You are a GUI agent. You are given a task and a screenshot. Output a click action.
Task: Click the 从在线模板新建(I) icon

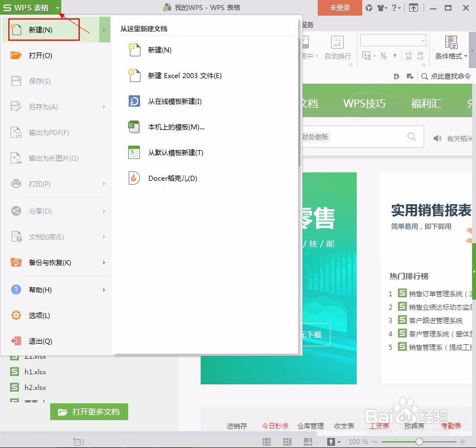point(134,101)
